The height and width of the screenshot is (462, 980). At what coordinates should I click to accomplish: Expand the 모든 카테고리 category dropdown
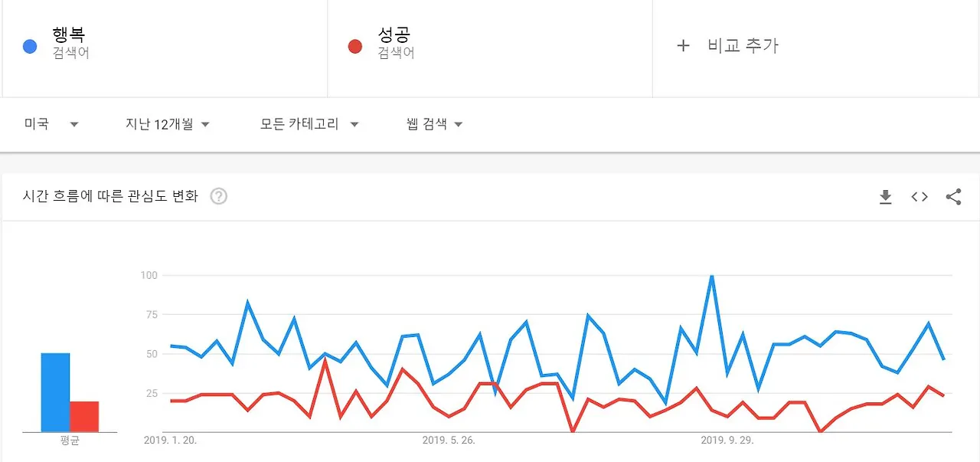(x=309, y=123)
